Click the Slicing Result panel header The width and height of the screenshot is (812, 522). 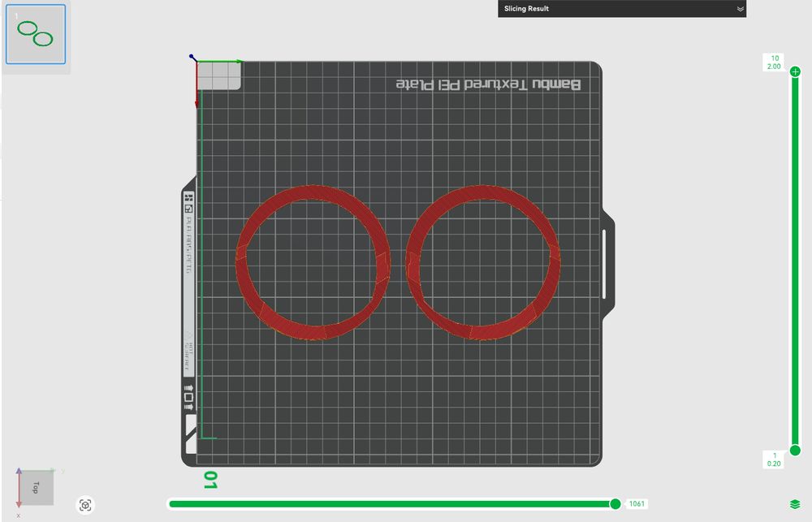(x=621, y=9)
